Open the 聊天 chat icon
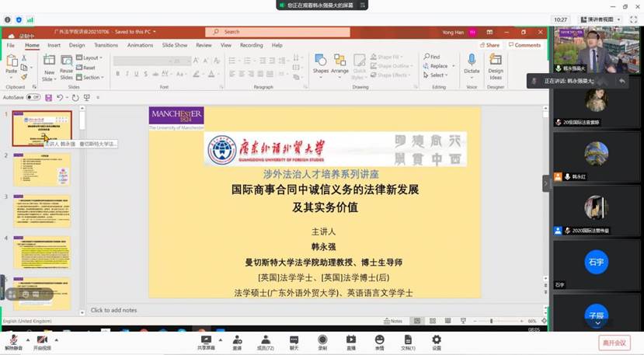The image size is (644, 355). pyautogui.click(x=294, y=340)
